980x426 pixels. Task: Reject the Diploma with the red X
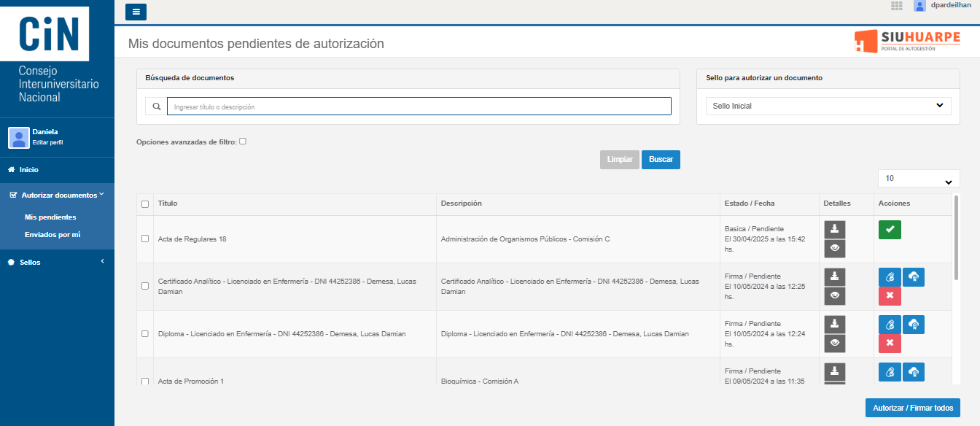[x=889, y=343]
